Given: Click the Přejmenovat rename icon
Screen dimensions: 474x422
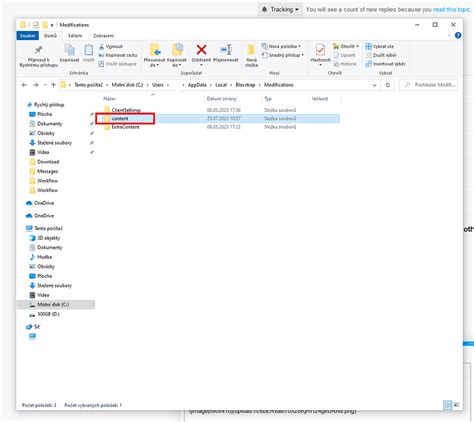Looking at the screenshot, I should click(226, 50).
